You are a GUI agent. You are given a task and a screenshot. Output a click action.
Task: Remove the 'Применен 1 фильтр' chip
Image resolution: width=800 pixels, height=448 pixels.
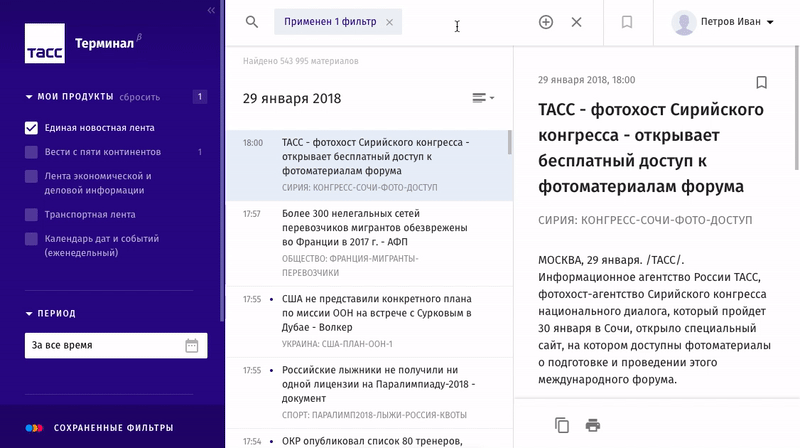389,22
